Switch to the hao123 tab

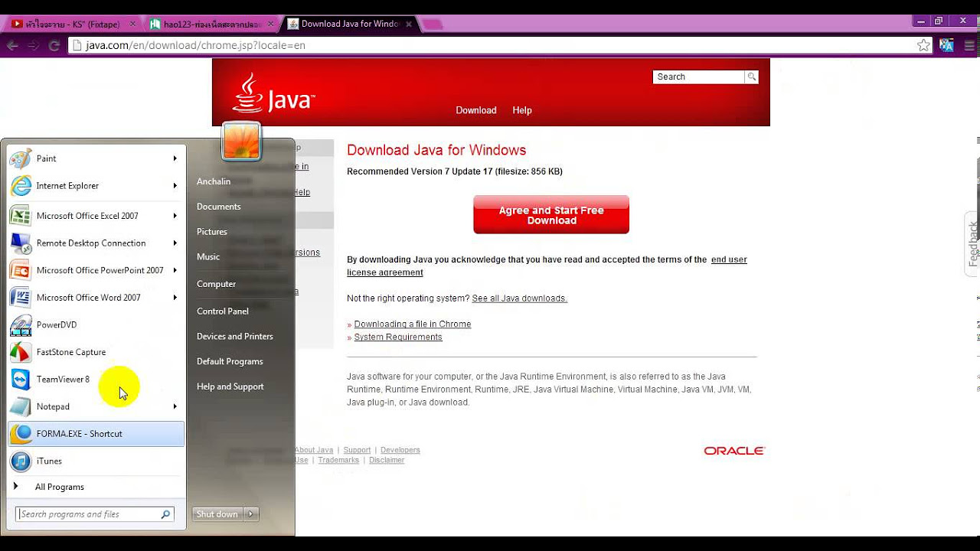click(x=212, y=24)
